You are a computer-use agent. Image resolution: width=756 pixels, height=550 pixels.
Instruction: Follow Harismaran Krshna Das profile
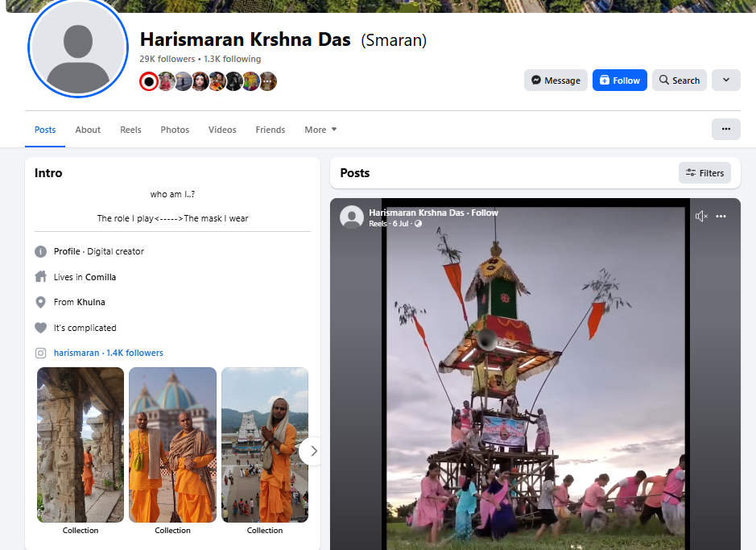pyautogui.click(x=619, y=81)
